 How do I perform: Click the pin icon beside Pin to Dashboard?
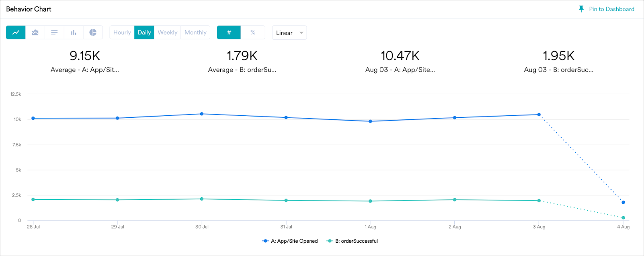(581, 9)
